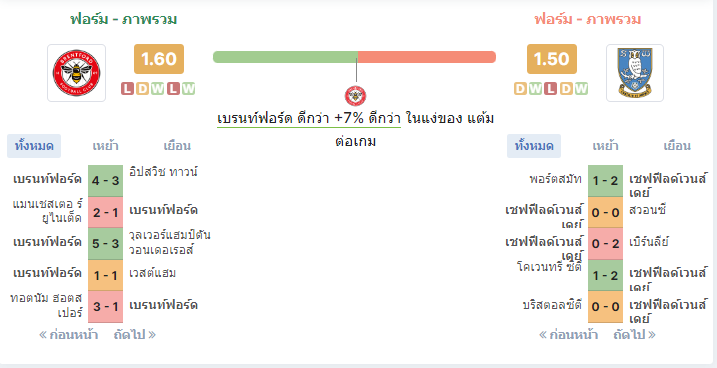Go to ถัดไป next Brentford matches

(x=135, y=335)
